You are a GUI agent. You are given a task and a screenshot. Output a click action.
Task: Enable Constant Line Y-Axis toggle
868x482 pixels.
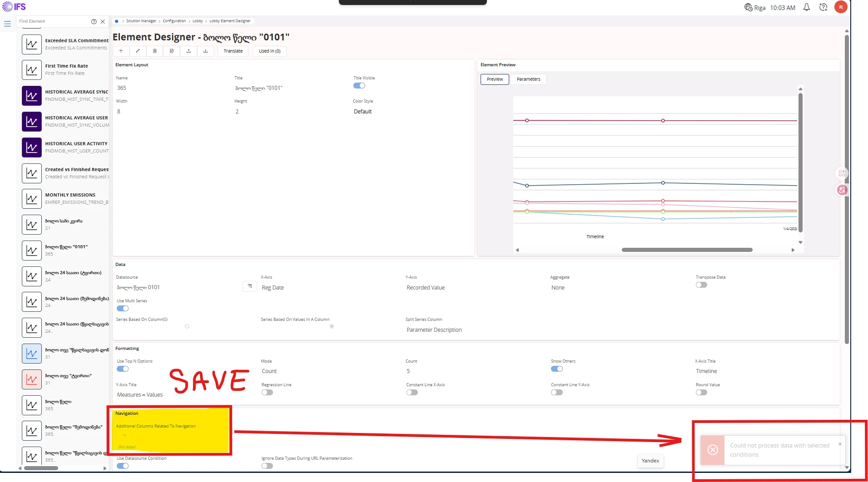click(557, 393)
